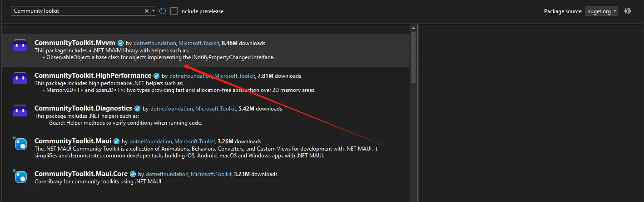Click the package list scrollbar thumb
The width and height of the screenshot is (644, 202).
413,57
